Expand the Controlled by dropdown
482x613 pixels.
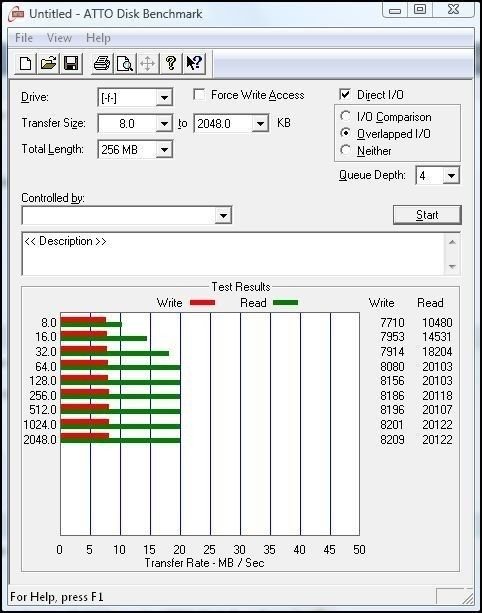tap(223, 215)
